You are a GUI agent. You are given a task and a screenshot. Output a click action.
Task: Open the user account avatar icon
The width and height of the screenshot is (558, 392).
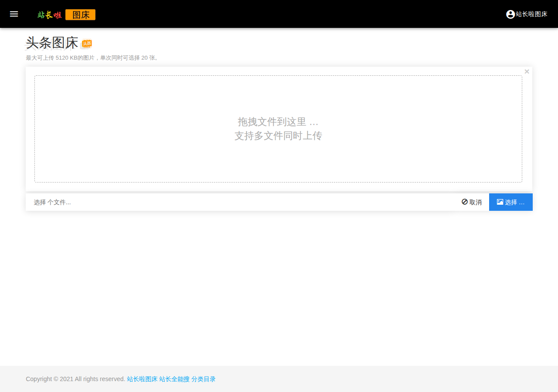pyautogui.click(x=510, y=14)
